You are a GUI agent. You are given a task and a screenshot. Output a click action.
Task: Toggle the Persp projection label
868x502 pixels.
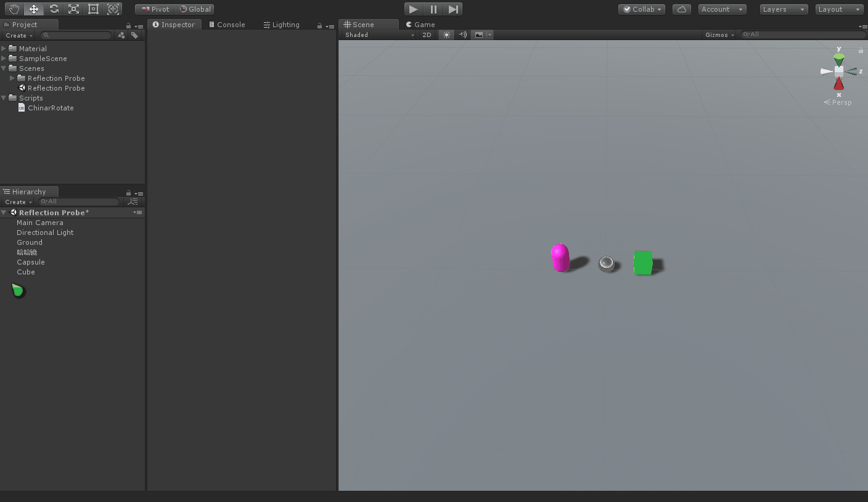(838, 102)
